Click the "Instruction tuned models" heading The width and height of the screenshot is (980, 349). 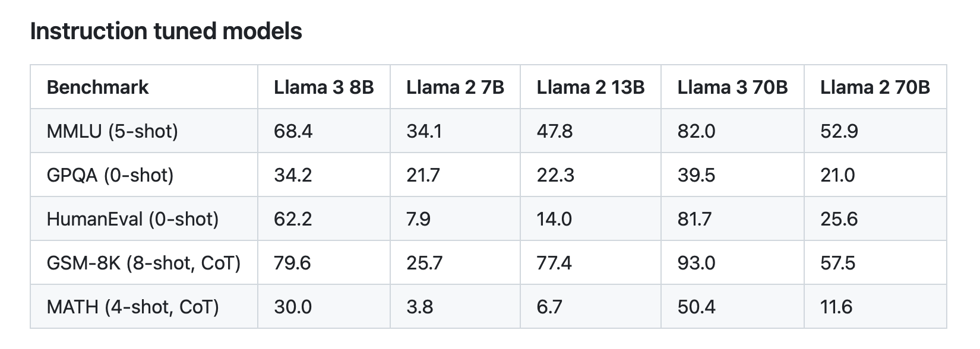(166, 31)
